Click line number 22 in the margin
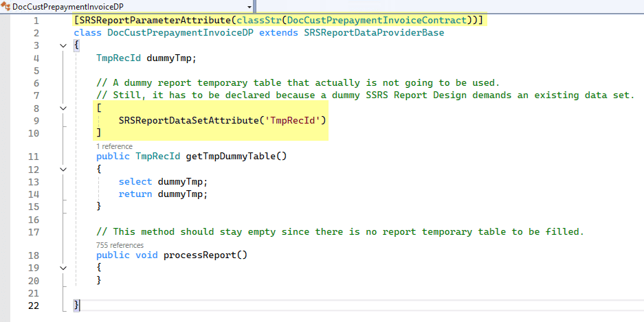The width and height of the screenshot is (644, 322). [x=34, y=306]
